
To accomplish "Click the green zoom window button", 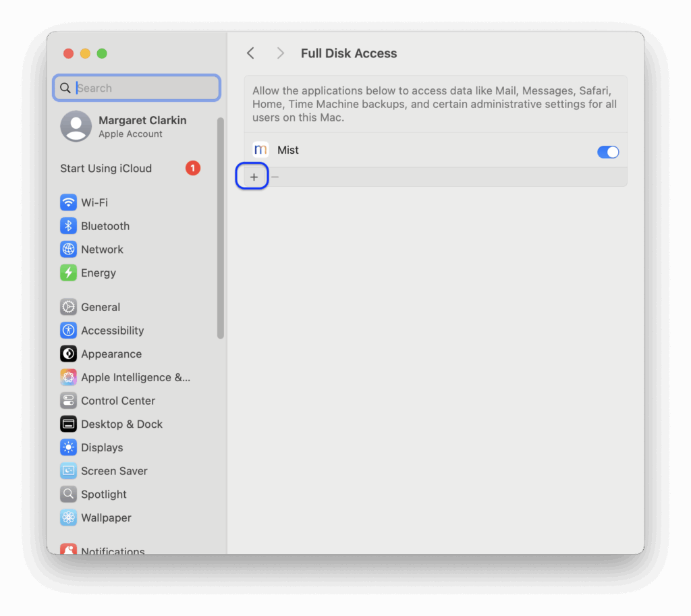I will click(102, 53).
